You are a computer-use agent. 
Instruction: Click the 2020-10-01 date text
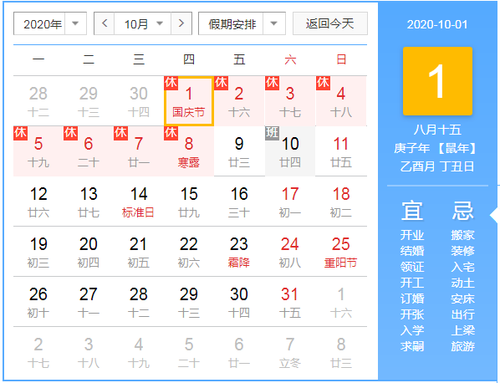(437, 24)
